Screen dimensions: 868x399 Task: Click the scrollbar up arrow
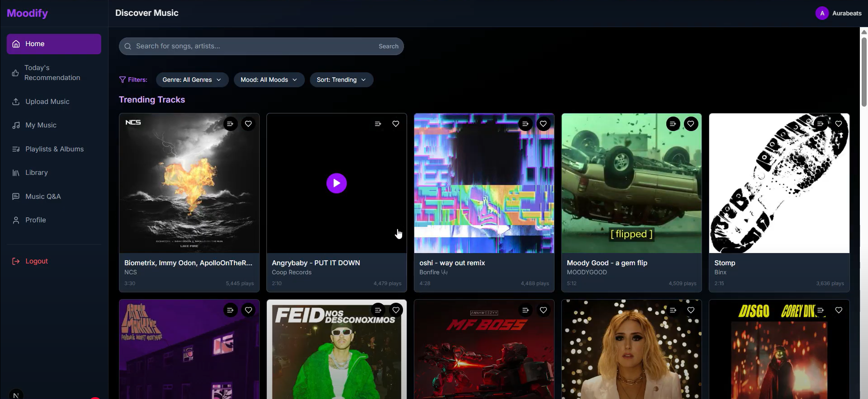(864, 32)
